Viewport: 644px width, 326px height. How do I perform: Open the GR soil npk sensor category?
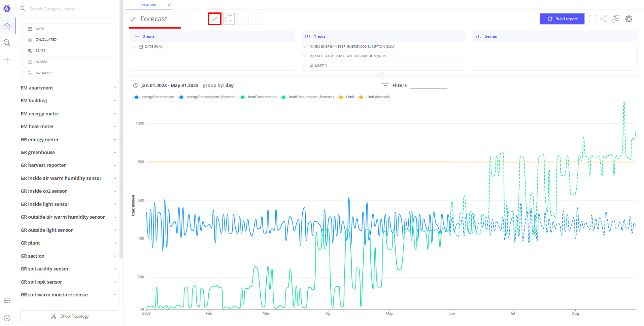pos(68,282)
